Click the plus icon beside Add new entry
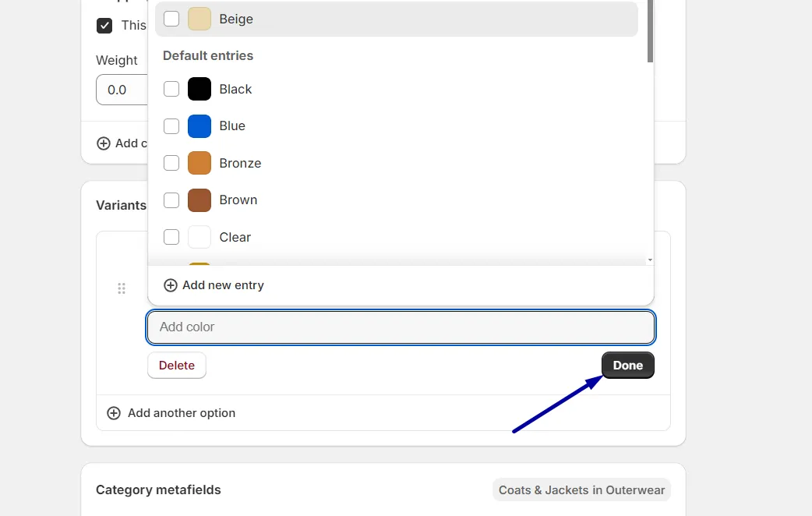The image size is (812, 516). [x=171, y=285]
